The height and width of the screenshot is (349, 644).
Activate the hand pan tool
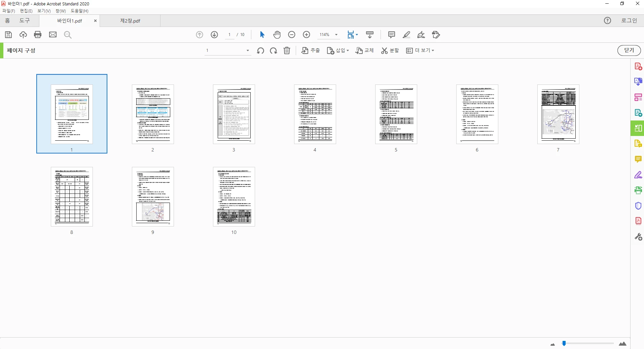(277, 35)
